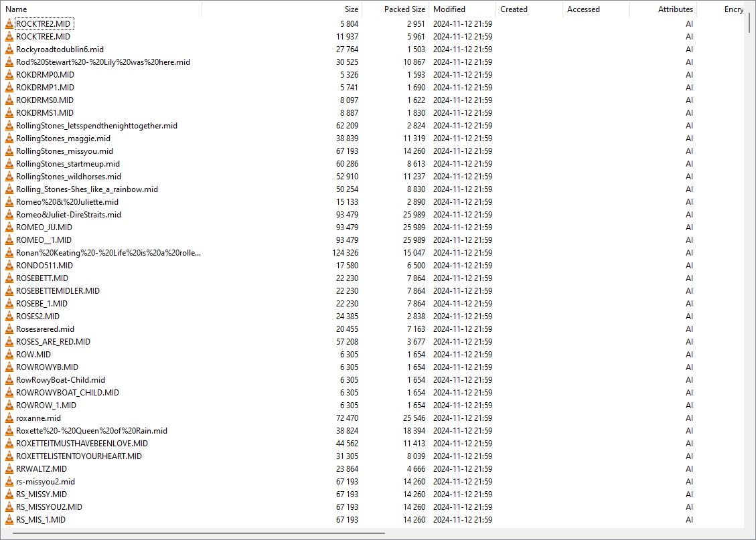756x540 pixels.
Task: Click the size value 57 208
Action: coord(347,342)
